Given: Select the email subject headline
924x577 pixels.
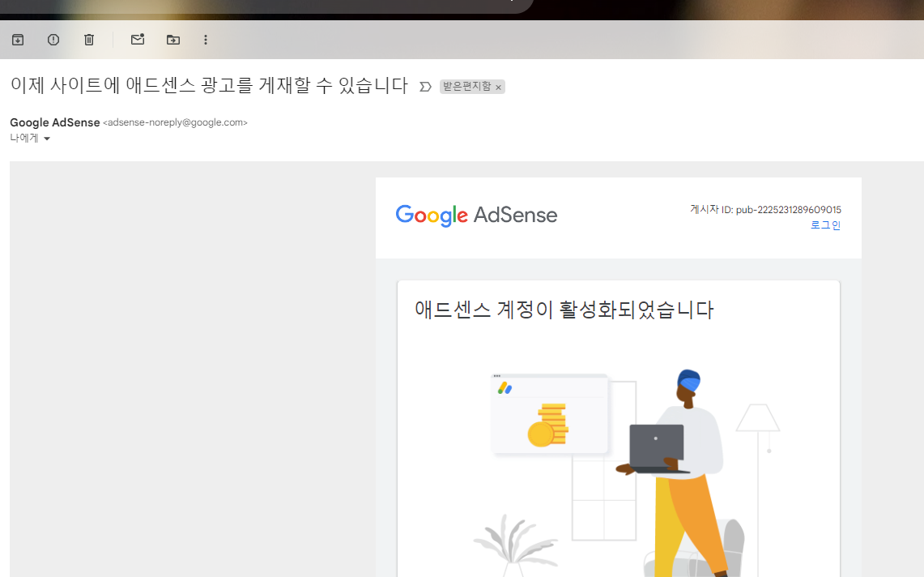Looking at the screenshot, I should pos(208,86).
